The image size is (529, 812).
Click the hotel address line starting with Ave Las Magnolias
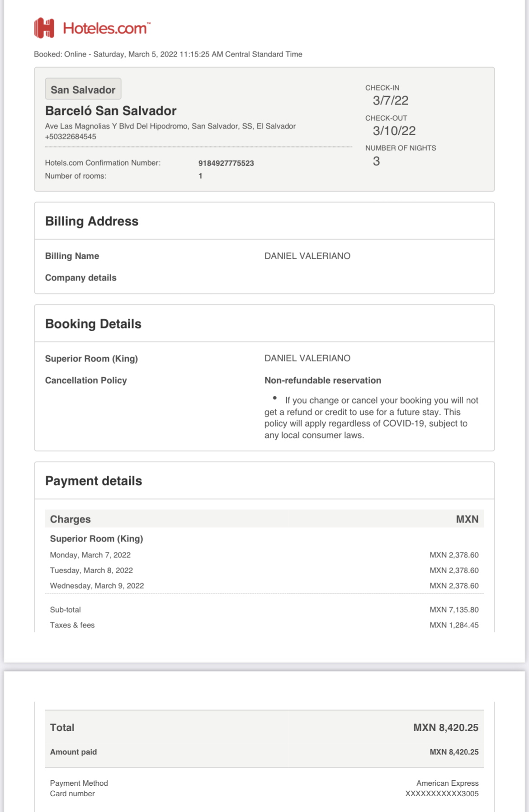coord(170,126)
